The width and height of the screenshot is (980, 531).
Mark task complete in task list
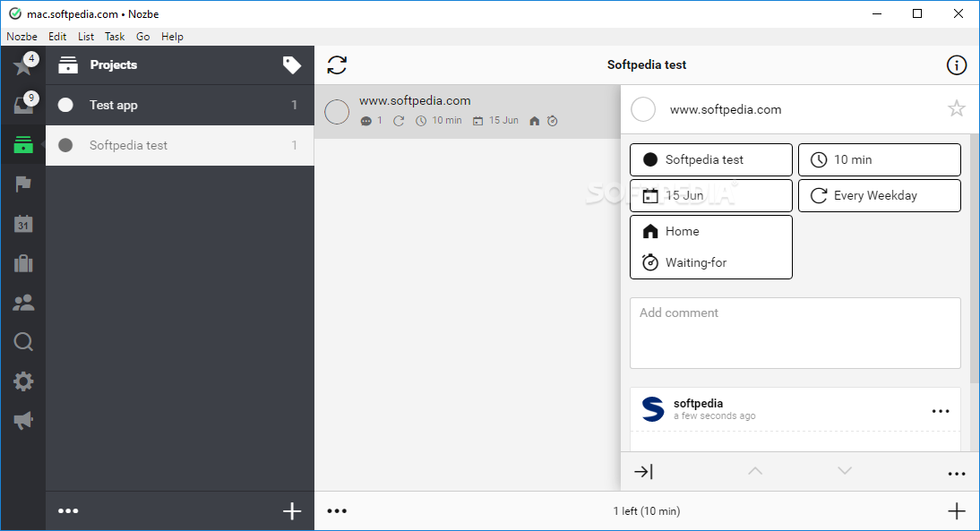coord(337,112)
